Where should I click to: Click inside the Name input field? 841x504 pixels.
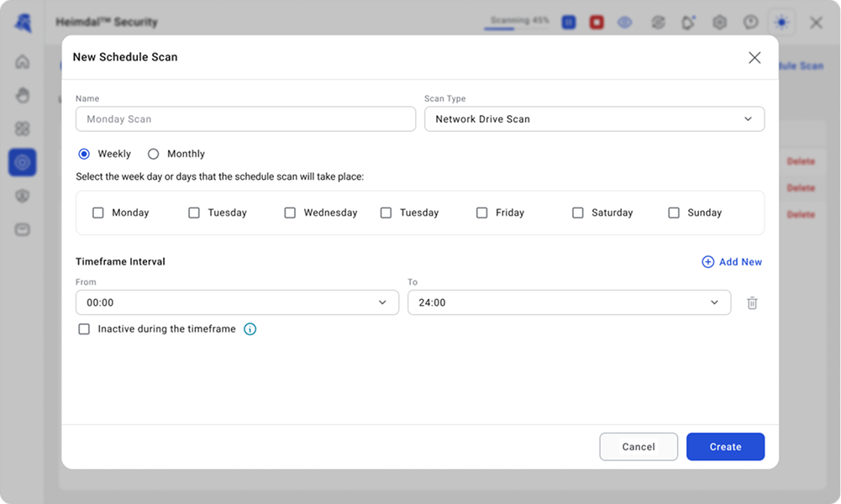click(245, 119)
